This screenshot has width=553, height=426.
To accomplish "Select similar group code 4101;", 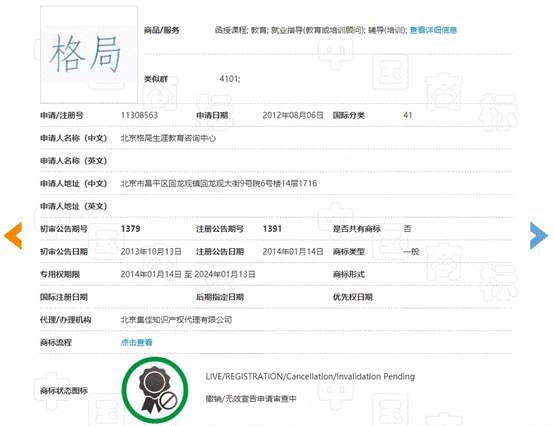I will coord(230,79).
